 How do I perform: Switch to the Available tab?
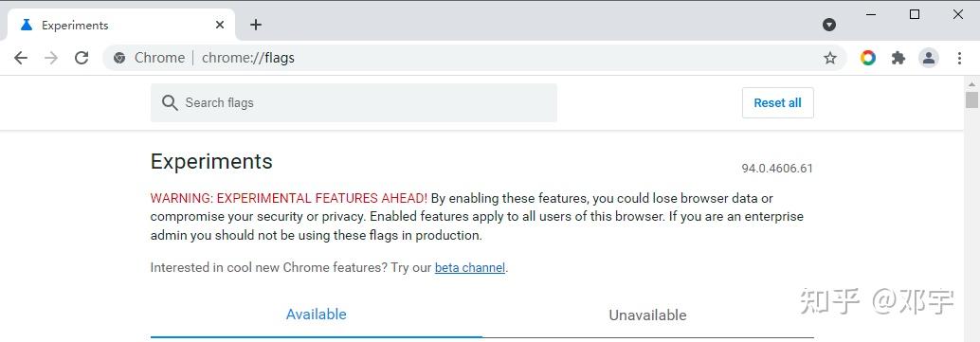[317, 314]
